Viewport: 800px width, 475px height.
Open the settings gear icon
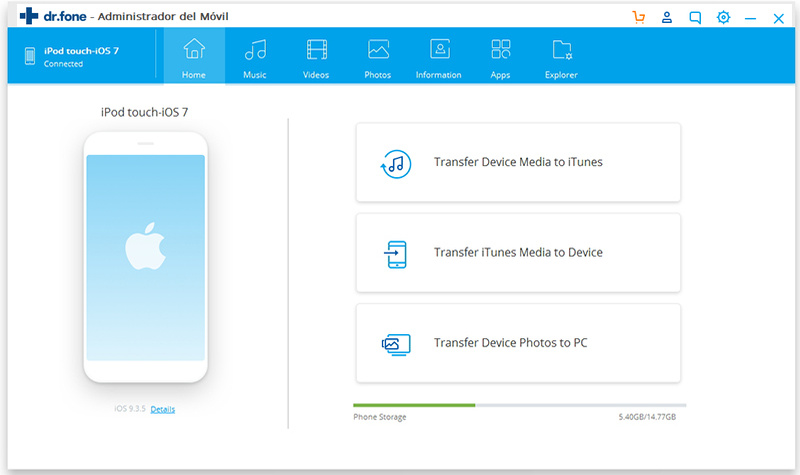click(723, 17)
